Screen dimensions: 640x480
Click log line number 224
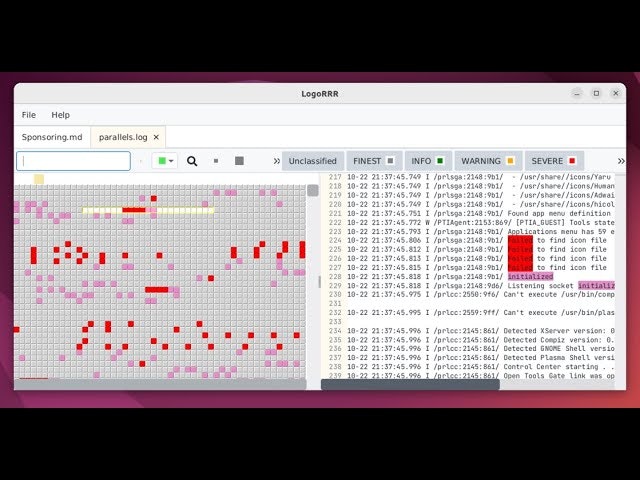[335, 240]
